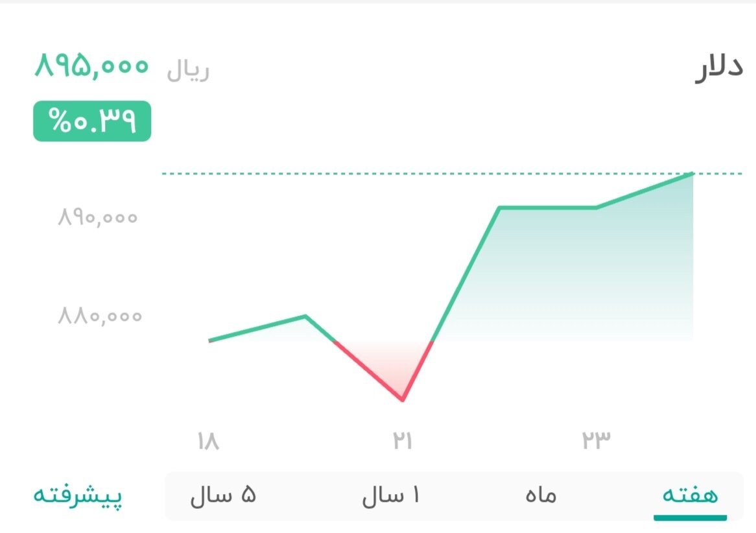Screen dimensions: 756x533
Task: Select the ۸۹۵,۰۰۰ price value
Action: (x=91, y=67)
